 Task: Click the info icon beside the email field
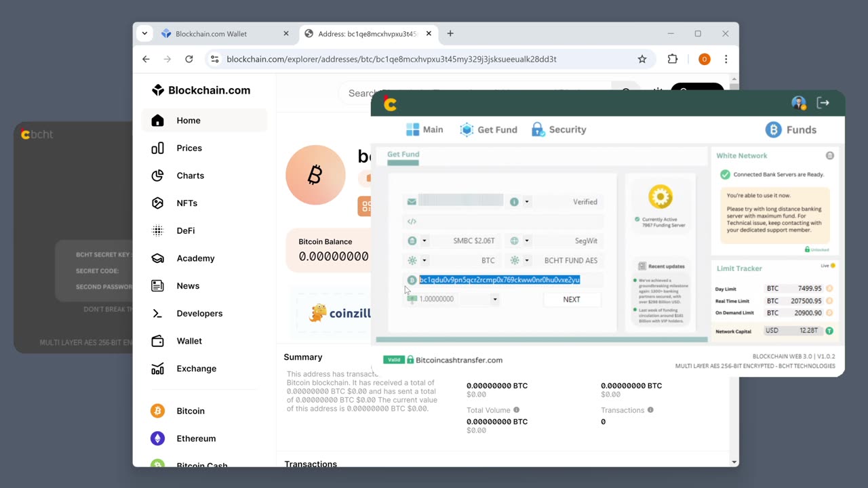tap(514, 202)
